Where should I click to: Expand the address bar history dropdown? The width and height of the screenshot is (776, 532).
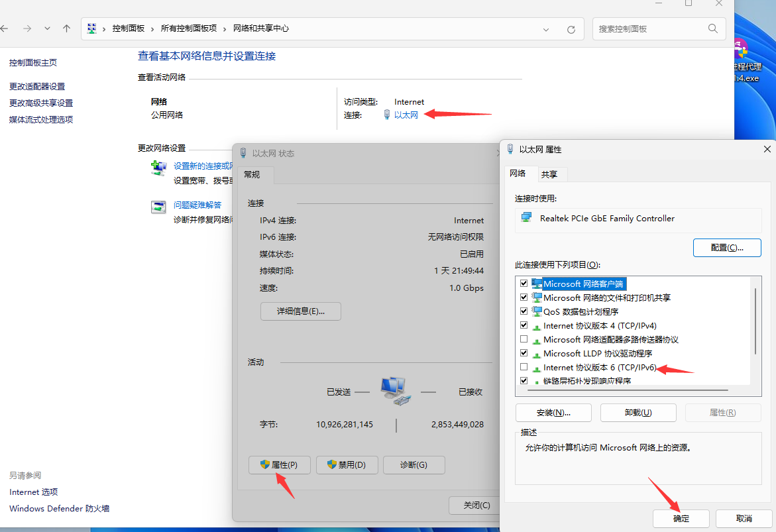coord(546,29)
